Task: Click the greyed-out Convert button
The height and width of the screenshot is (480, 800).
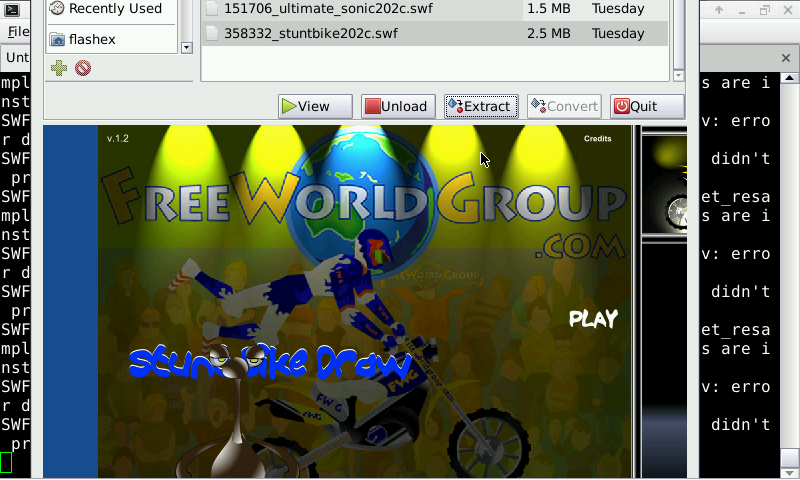Action: [x=564, y=106]
